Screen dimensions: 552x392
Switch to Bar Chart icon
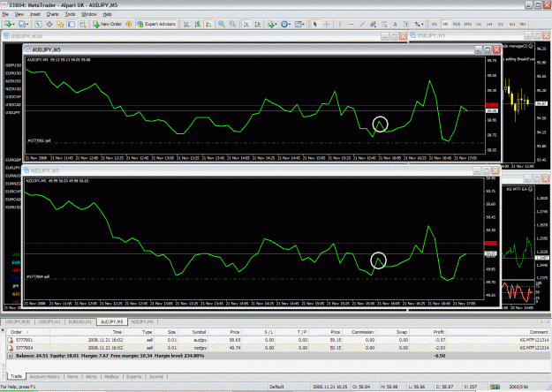coord(186,24)
